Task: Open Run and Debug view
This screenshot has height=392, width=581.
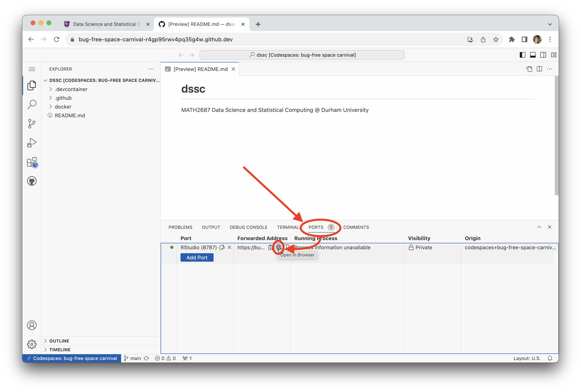Action: tap(32, 143)
